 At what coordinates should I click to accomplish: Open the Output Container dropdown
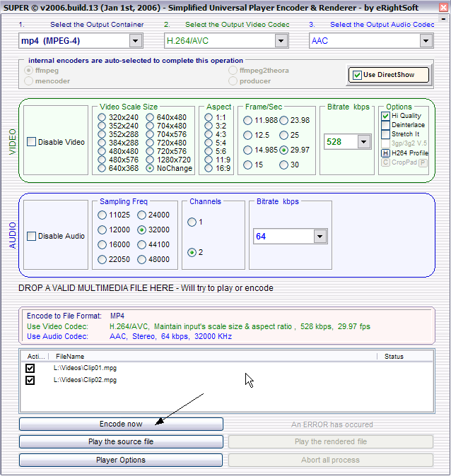tap(136, 41)
